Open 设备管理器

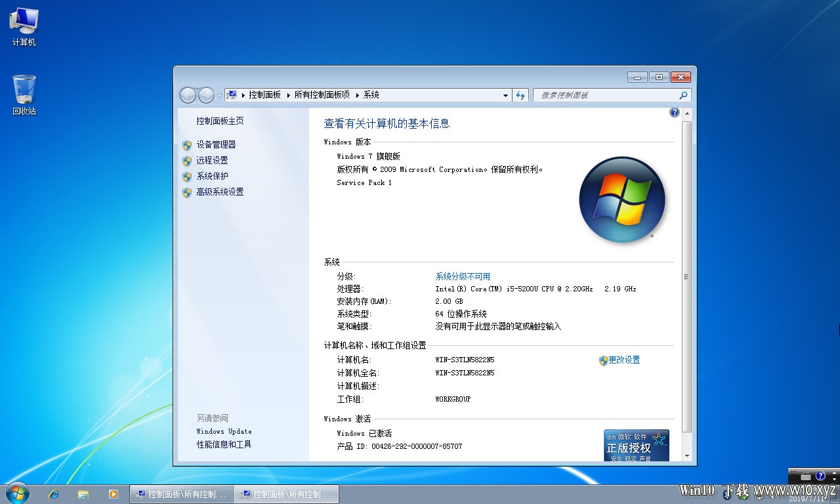[216, 145]
